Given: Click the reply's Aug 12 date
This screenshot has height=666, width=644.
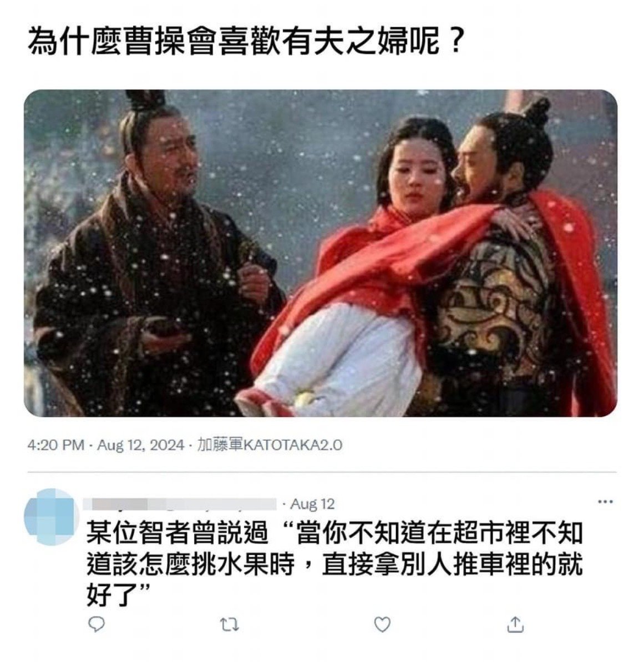Looking at the screenshot, I should (x=313, y=504).
